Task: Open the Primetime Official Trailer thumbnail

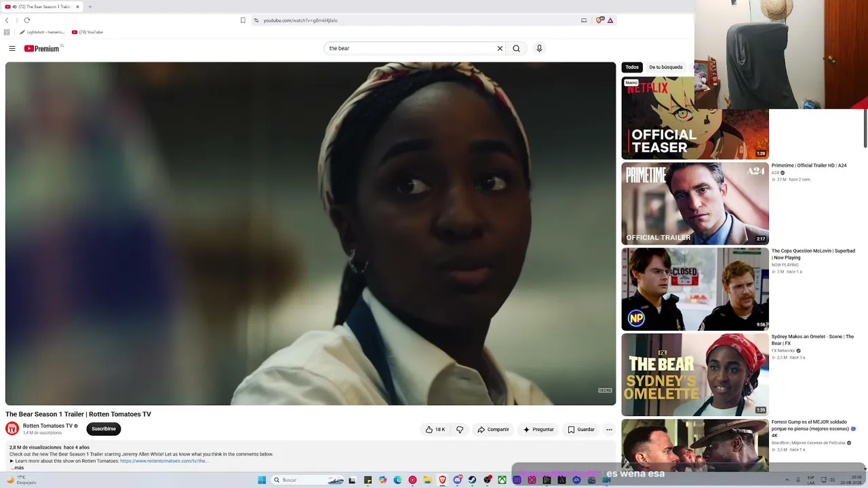Action: pyautogui.click(x=695, y=203)
